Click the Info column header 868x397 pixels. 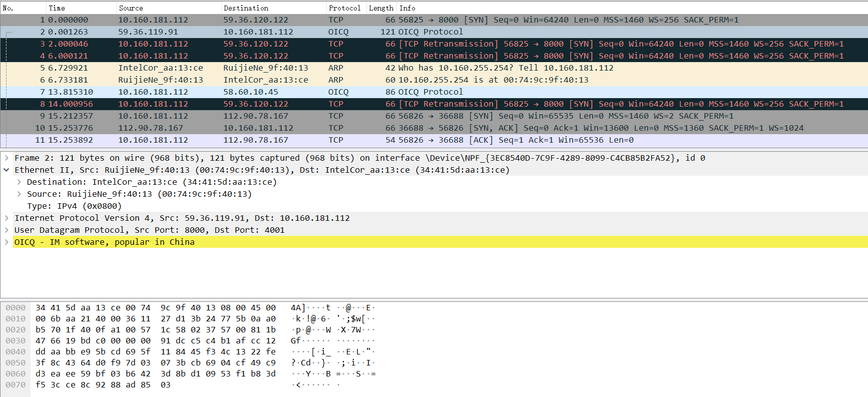pos(633,8)
